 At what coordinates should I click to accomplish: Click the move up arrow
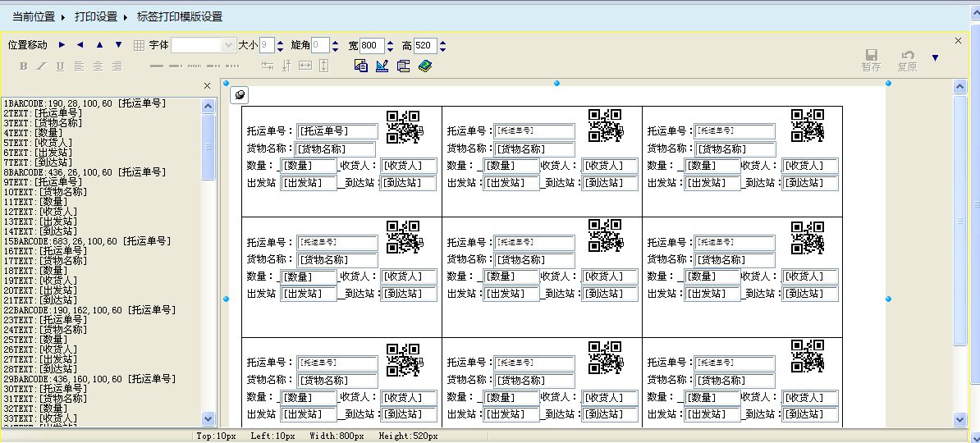point(99,45)
